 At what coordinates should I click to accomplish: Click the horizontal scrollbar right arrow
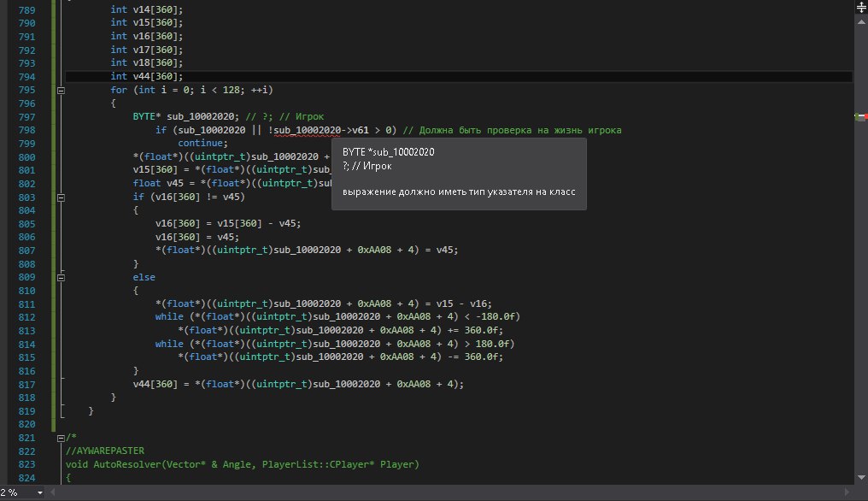tap(848, 493)
